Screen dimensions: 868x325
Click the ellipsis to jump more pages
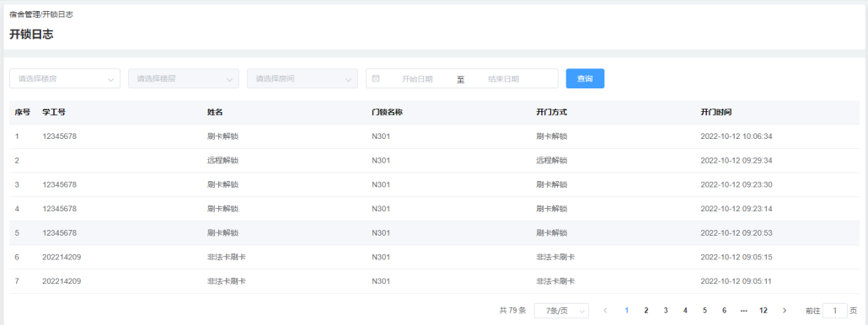[x=743, y=311]
